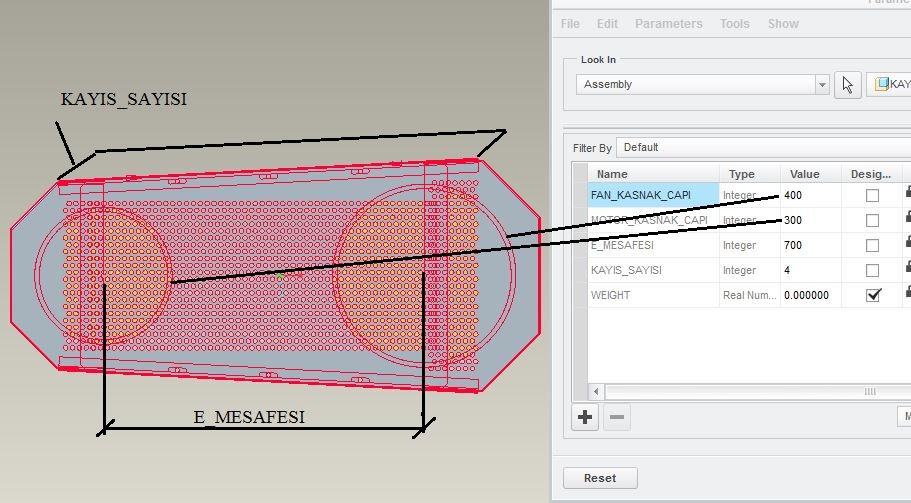Image resolution: width=911 pixels, height=503 pixels.
Task: Click the Designate column header
Action: 871,174
